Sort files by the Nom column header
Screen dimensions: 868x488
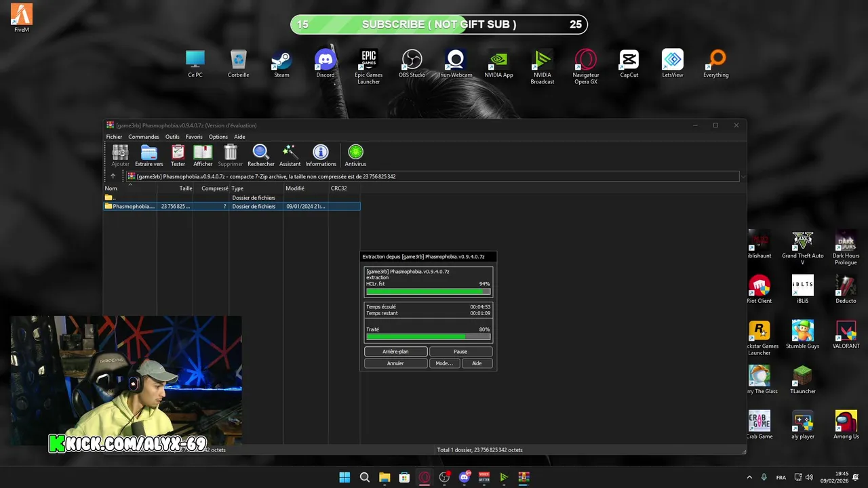tap(130, 188)
